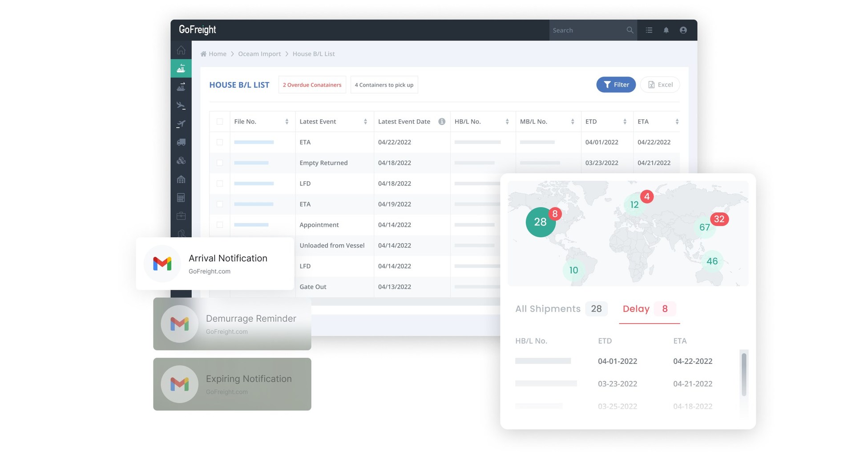
Task: Sort the File No. column
Action: click(x=287, y=121)
